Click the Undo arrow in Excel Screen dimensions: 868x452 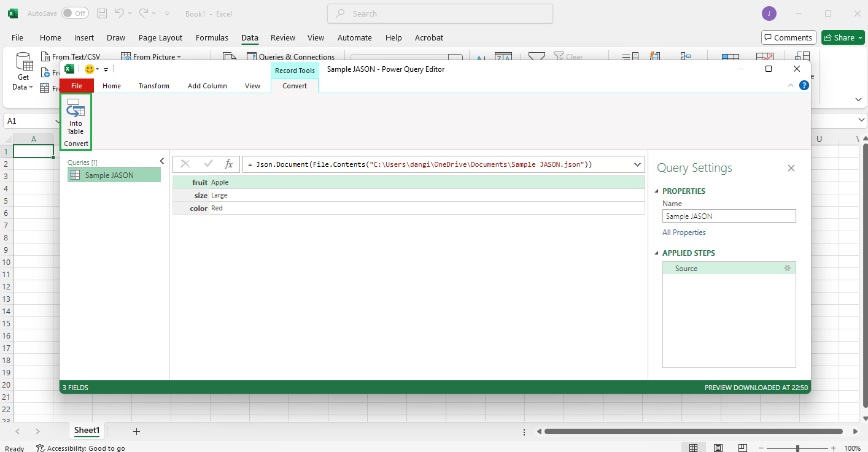point(120,13)
